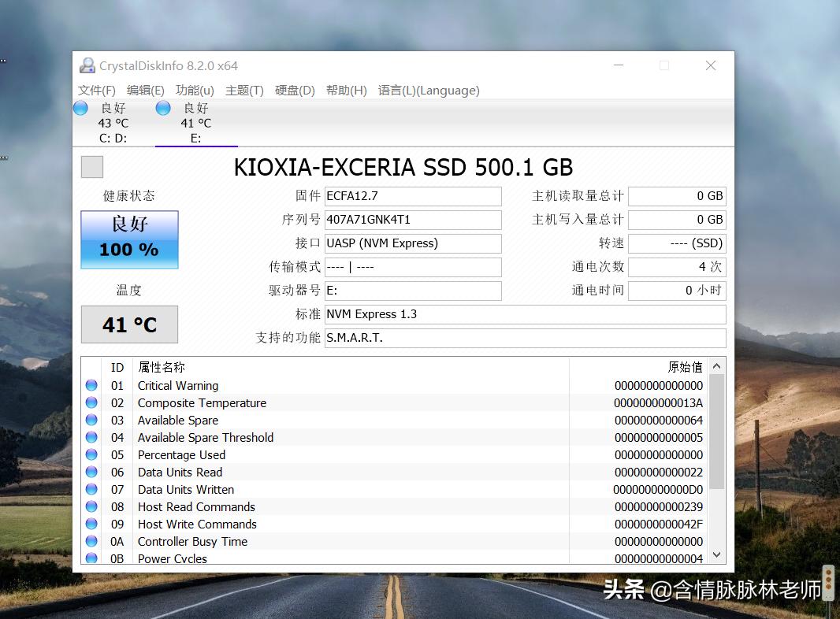Open the 语言(L)(Language) menu
Viewport: 840px width, 619px height.
[x=429, y=91]
